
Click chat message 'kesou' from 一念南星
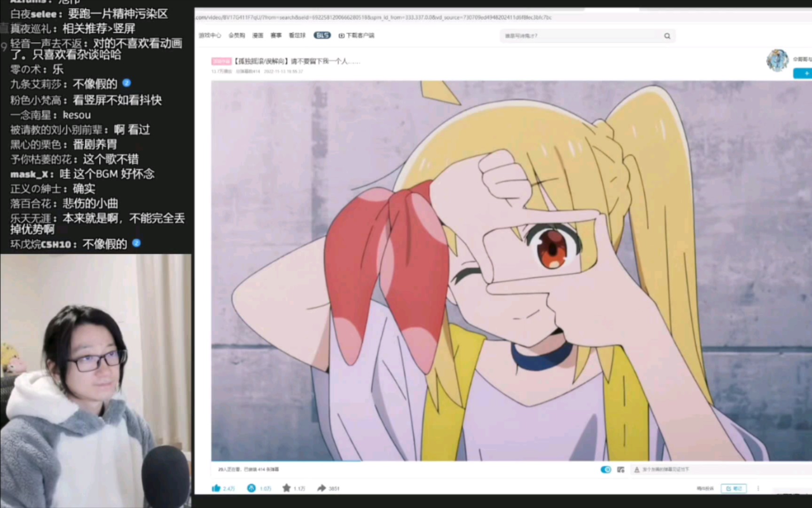(x=77, y=115)
